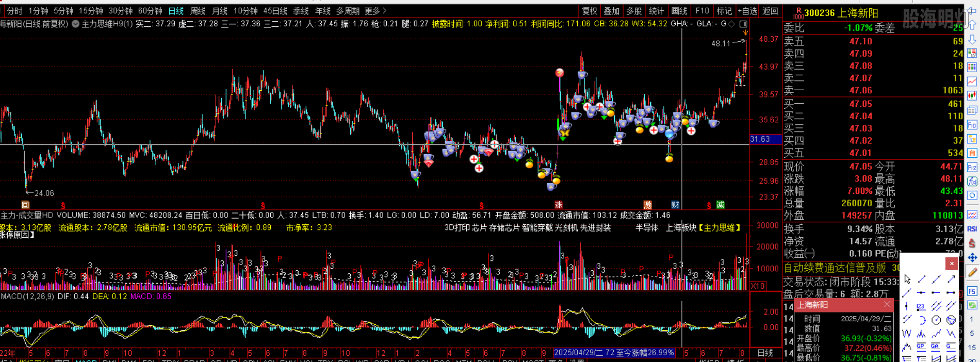This screenshot has width=980, height=362.
Task: Click the pencil drawing tools sidebar icon
Action: (x=972, y=273)
